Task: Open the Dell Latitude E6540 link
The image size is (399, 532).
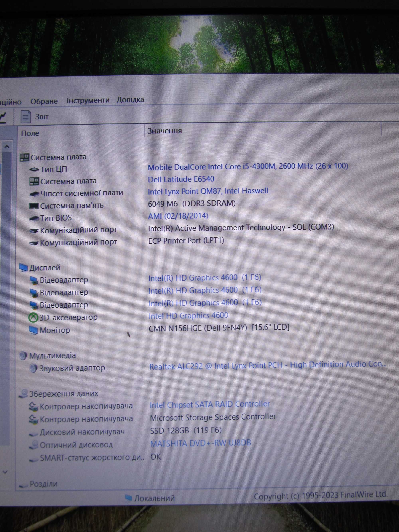Action: 181,179
